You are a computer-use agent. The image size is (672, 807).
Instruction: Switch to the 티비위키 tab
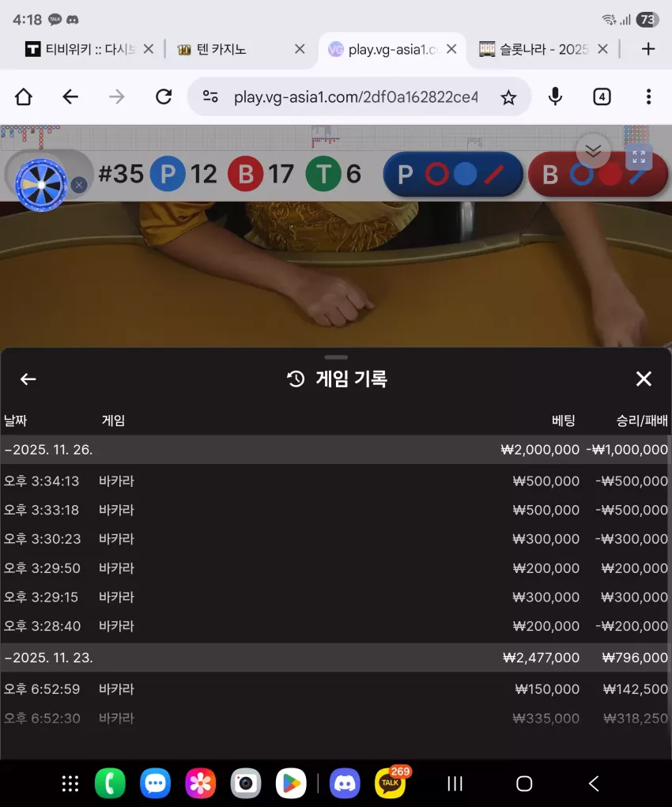[80, 49]
